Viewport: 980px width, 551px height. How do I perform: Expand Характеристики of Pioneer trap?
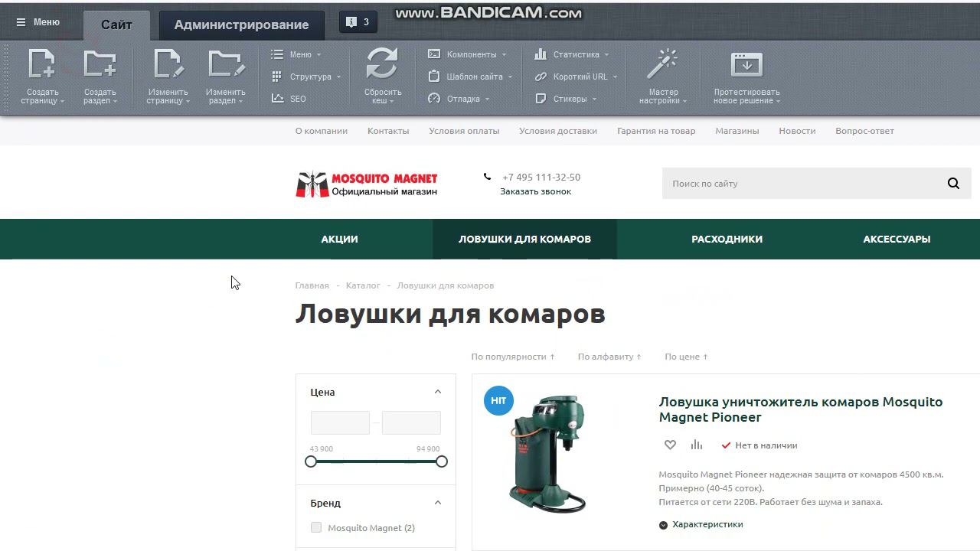pyautogui.click(x=701, y=524)
